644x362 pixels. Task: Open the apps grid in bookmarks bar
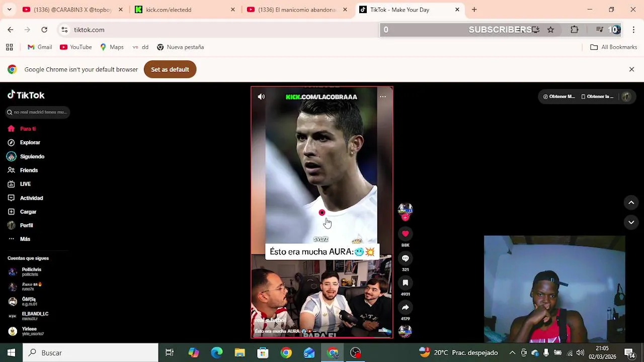tap(9, 47)
